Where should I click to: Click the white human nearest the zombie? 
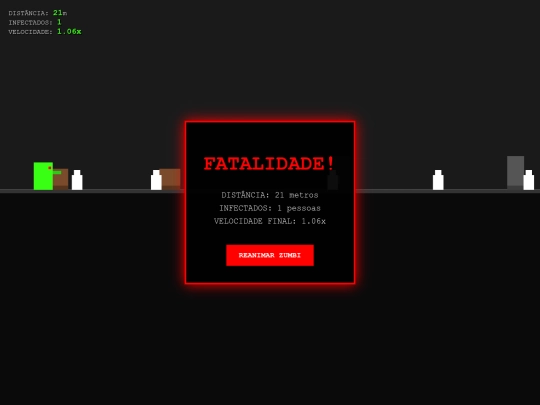[77, 180]
